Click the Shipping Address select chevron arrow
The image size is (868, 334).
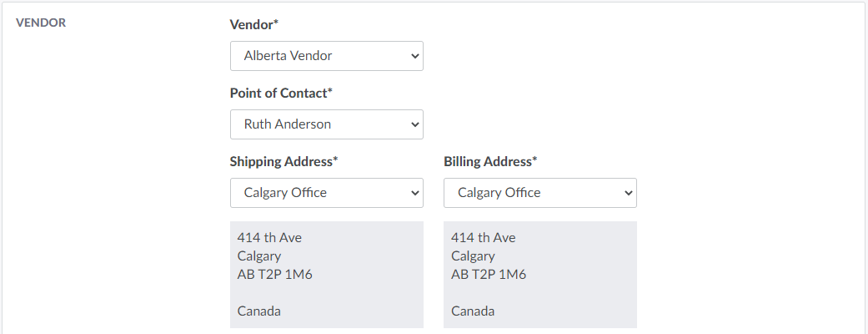click(x=415, y=193)
